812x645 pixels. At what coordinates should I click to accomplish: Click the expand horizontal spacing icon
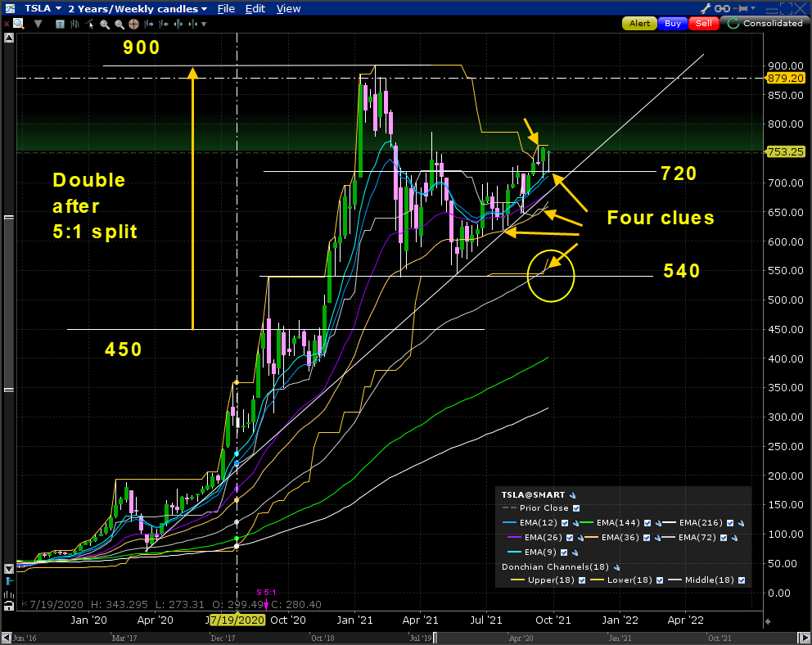click(x=178, y=24)
